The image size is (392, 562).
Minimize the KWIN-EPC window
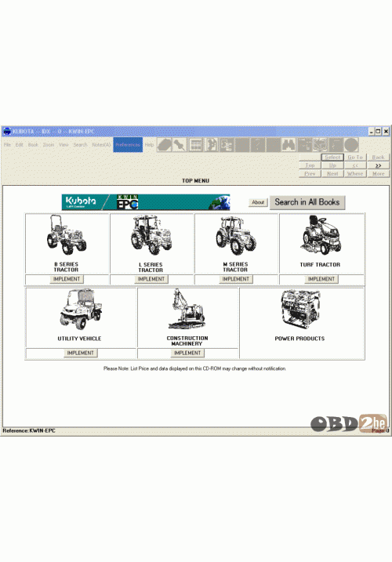(372, 132)
